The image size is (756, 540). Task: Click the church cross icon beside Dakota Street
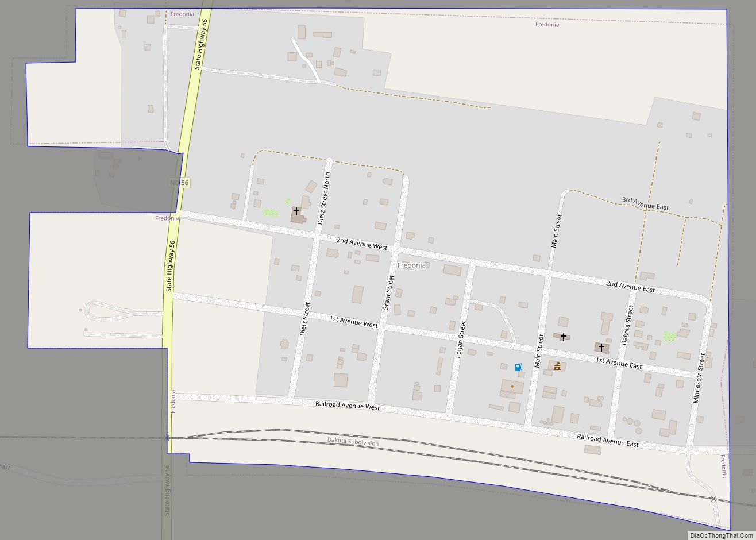(x=601, y=348)
